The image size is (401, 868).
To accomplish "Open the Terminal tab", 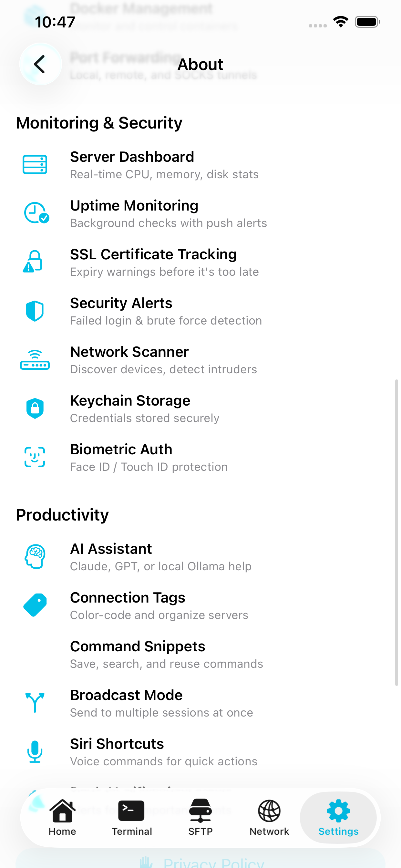I will (132, 817).
